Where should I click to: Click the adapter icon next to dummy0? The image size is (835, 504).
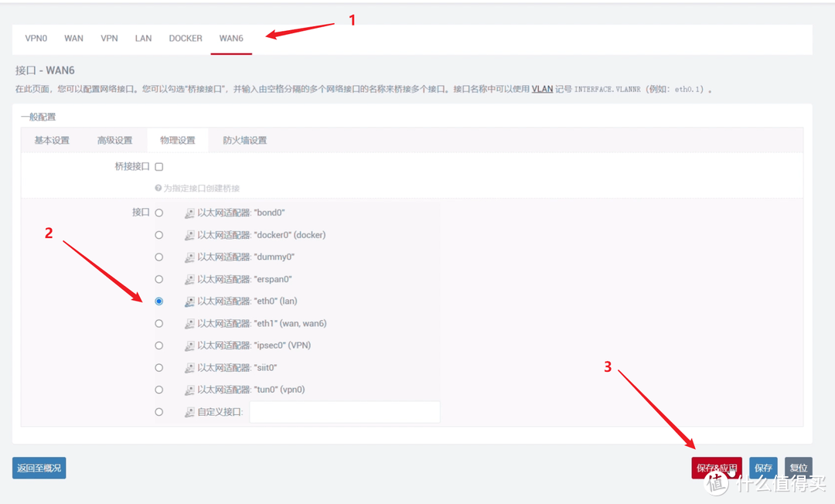click(189, 257)
